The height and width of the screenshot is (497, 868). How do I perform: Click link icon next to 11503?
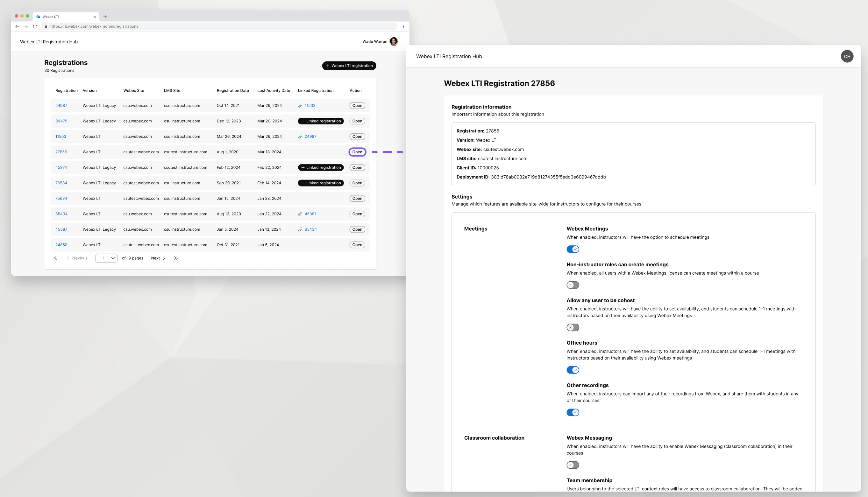pyautogui.click(x=300, y=106)
